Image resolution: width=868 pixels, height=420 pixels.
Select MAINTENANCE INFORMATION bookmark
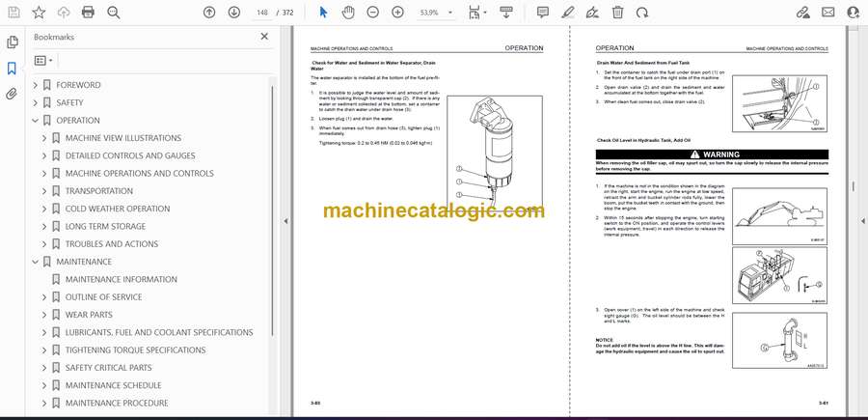[x=122, y=279]
